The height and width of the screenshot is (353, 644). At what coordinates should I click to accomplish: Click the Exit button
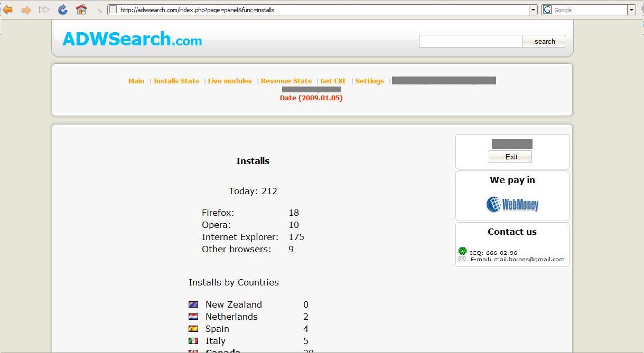tap(510, 157)
